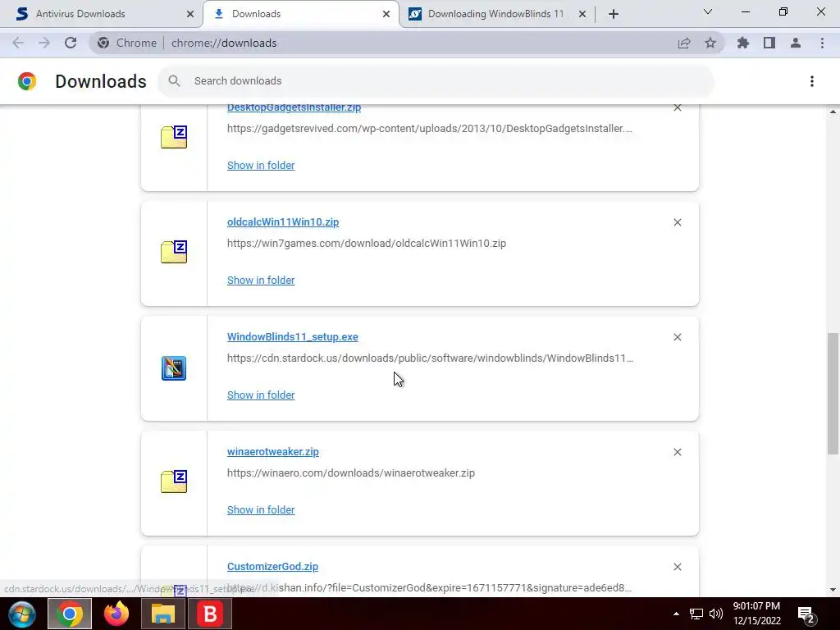840x630 pixels.
Task: Show WindowBlinds11_setup.exe in folder
Action: pyautogui.click(x=261, y=395)
